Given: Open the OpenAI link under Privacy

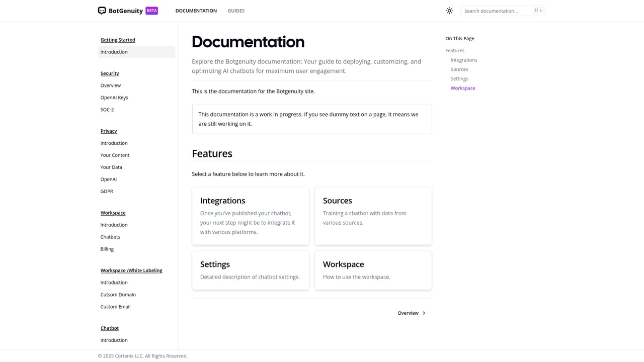Looking at the screenshot, I should pyautogui.click(x=109, y=179).
